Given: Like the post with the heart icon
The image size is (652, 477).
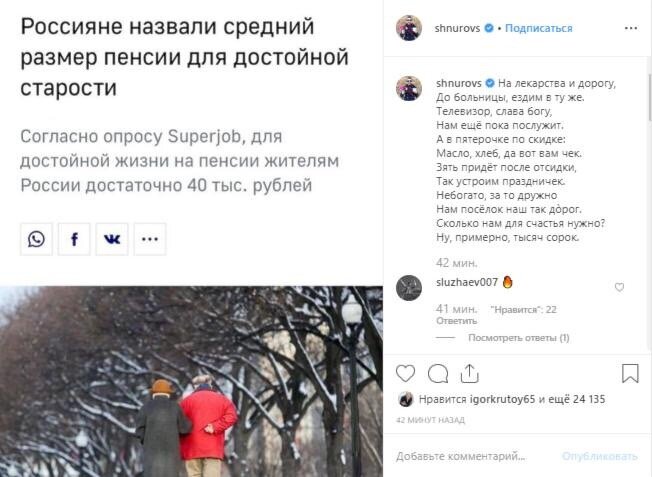Looking at the screenshot, I should click(405, 373).
